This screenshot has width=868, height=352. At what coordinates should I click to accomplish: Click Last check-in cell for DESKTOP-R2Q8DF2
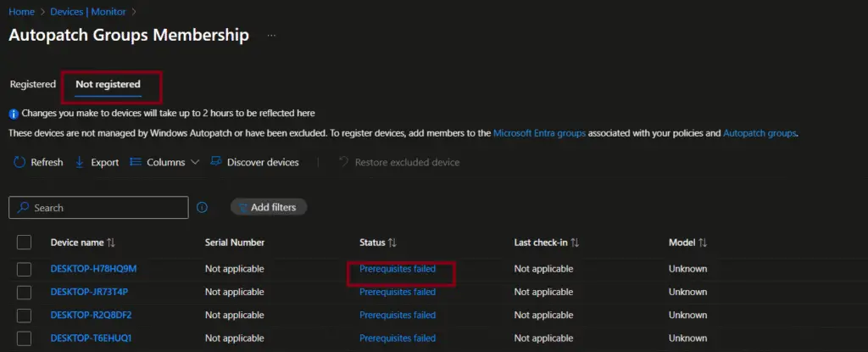(543, 315)
